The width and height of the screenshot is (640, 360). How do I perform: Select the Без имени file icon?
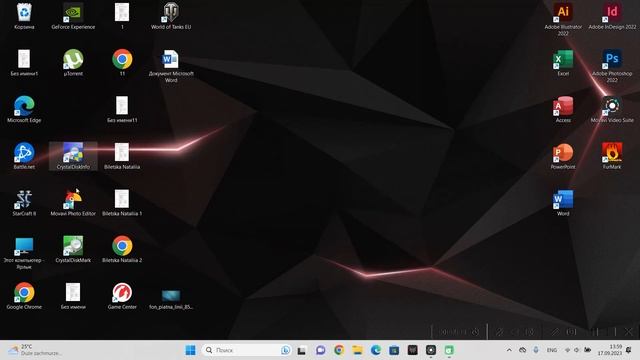[73, 296]
